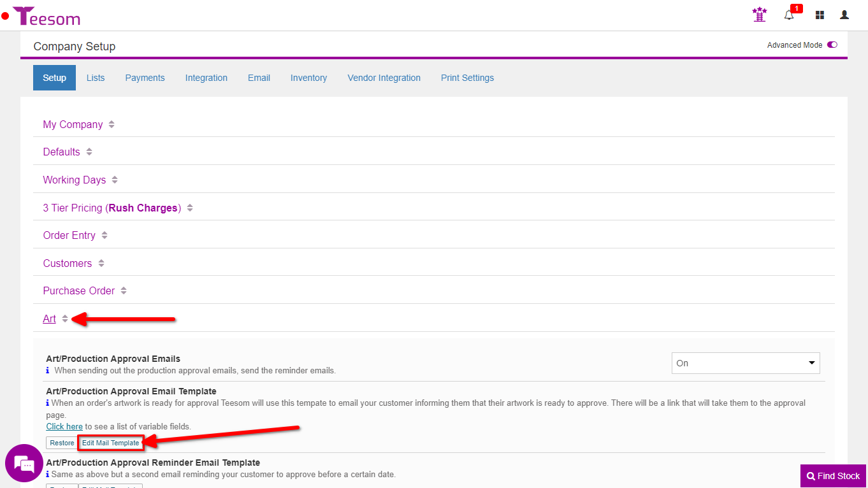Open the Defaults section link

click(x=61, y=152)
